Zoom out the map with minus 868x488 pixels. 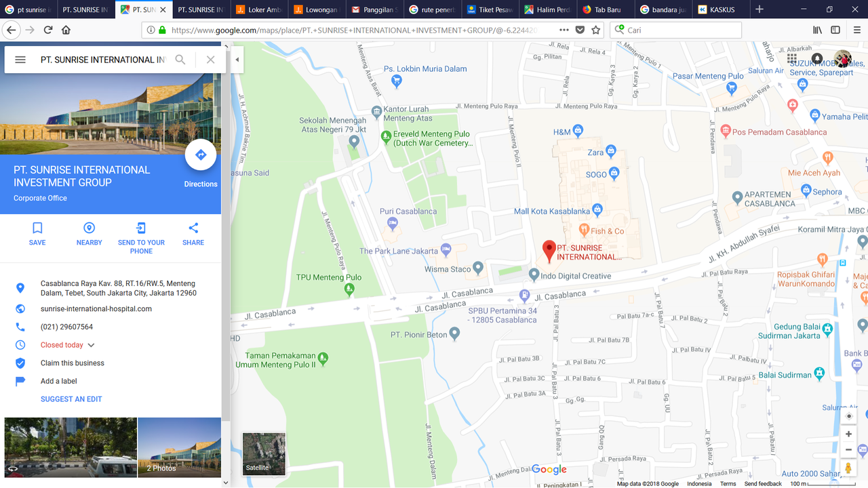(x=848, y=449)
